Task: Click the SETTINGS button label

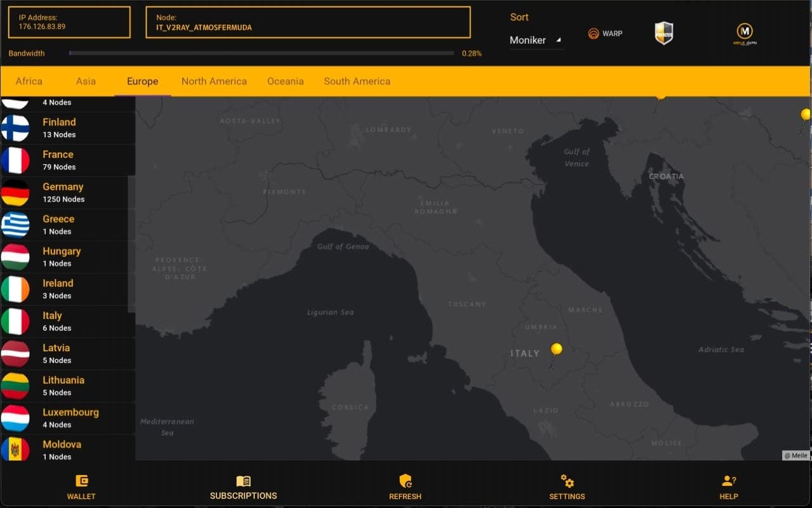Action: point(567,497)
